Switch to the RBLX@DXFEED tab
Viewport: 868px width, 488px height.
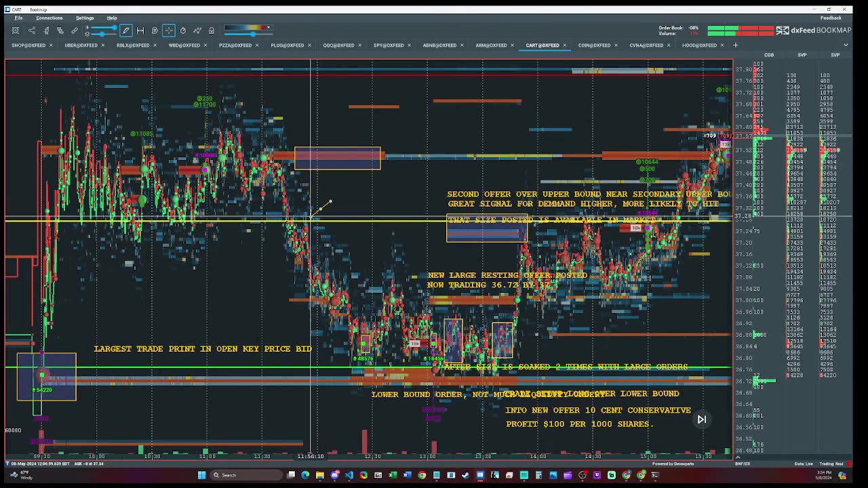[133, 45]
